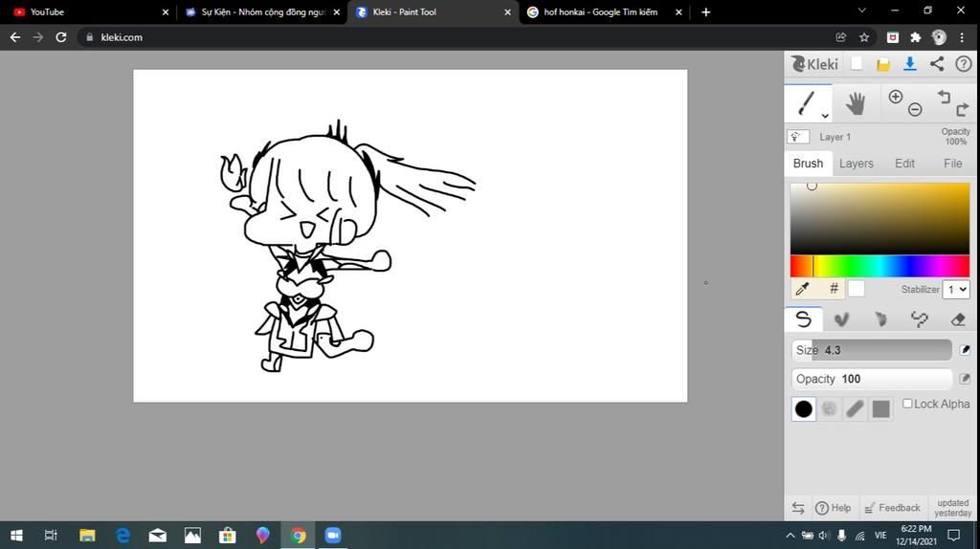The image size is (980, 549).
Task: Flip the panel side with the swap arrows
Action: click(798, 508)
